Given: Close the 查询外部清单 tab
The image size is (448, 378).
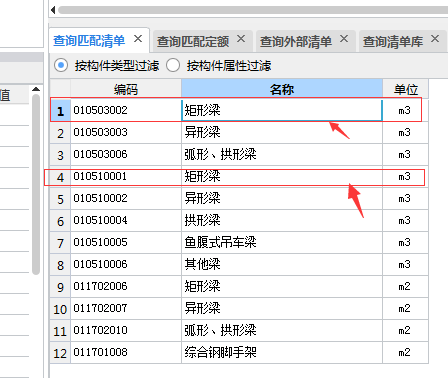Looking at the screenshot, I should (x=344, y=39).
